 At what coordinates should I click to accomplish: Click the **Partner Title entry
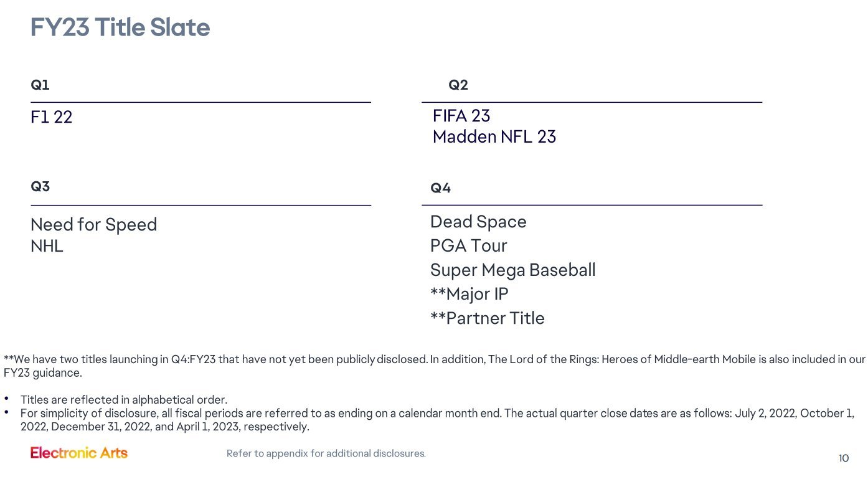[x=487, y=318]
